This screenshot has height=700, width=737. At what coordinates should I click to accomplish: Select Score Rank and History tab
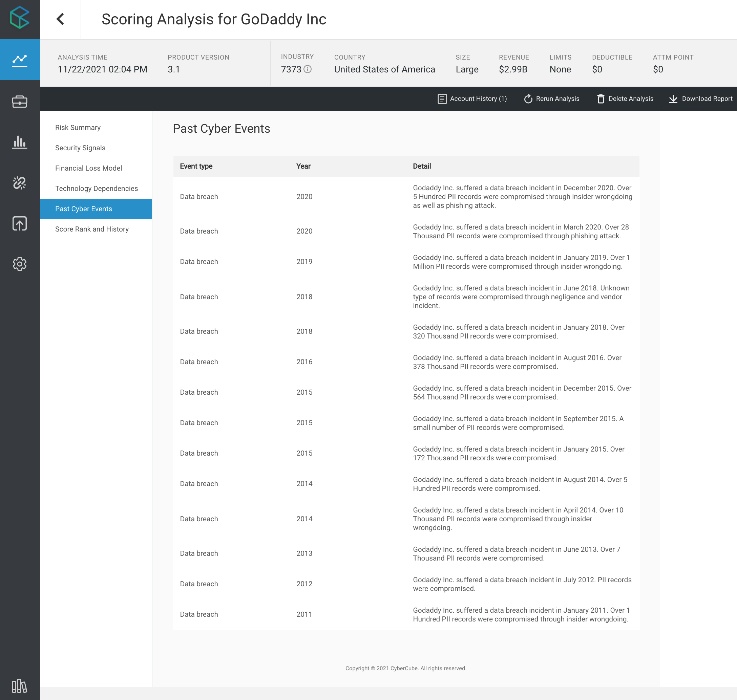coord(92,229)
